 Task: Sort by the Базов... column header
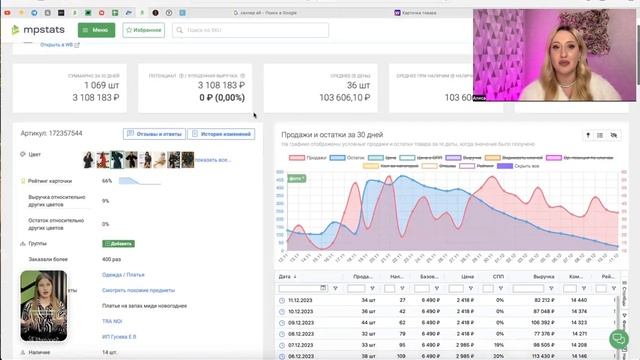tap(429, 276)
